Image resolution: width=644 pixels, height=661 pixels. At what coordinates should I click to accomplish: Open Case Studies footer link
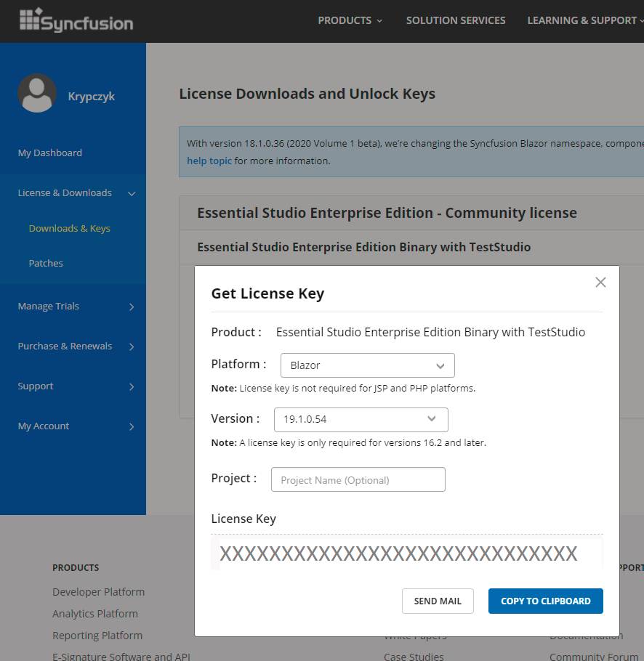tap(414, 657)
